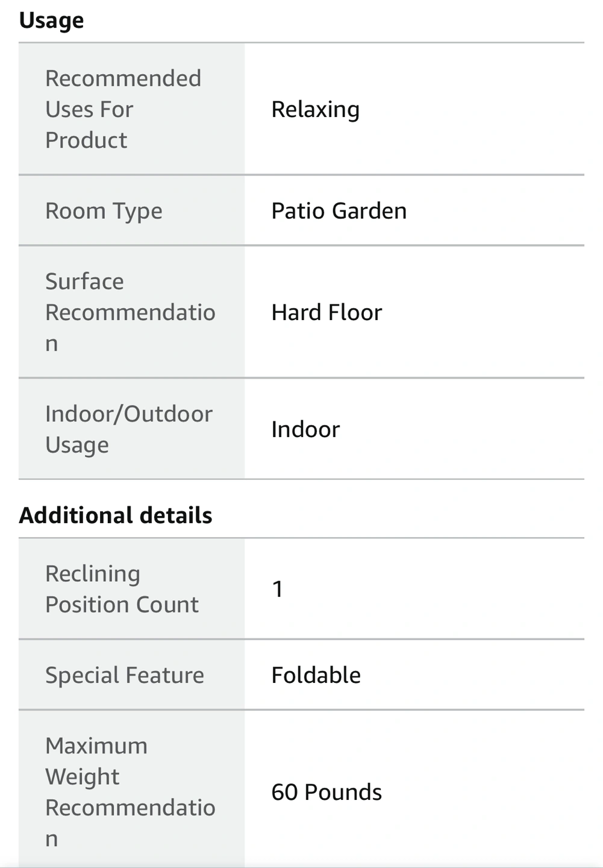The image size is (603, 868).
Task: Select the Additional details heading
Action: 116,515
